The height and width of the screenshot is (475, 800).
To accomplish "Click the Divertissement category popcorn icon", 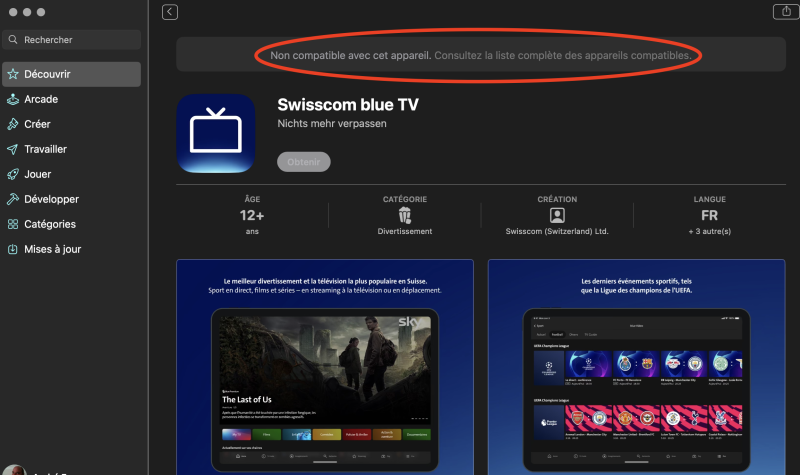I will click(405, 215).
